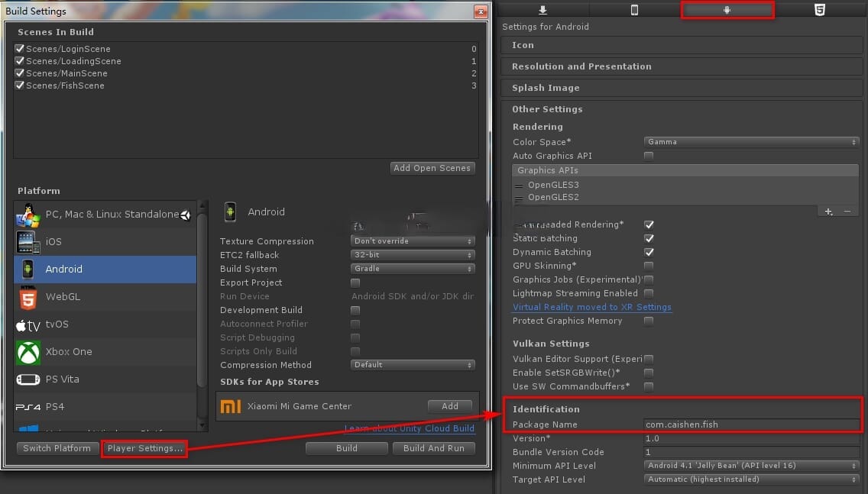Image resolution: width=868 pixels, height=494 pixels.
Task: Toggle the Multithreaded Rendering checkbox
Action: [x=649, y=224]
